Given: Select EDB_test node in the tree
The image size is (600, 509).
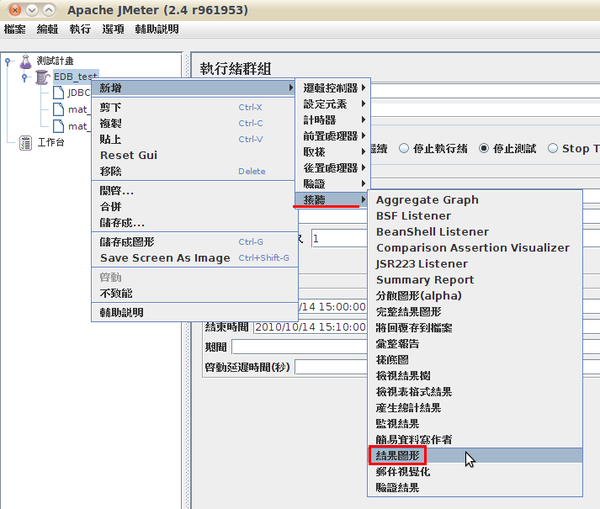Looking at the screenshot, I should coord(75,77).
